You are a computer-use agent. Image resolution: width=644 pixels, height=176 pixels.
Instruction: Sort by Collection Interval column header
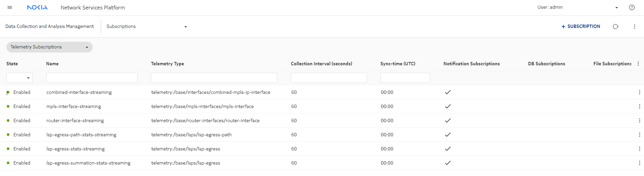point(321,64)
